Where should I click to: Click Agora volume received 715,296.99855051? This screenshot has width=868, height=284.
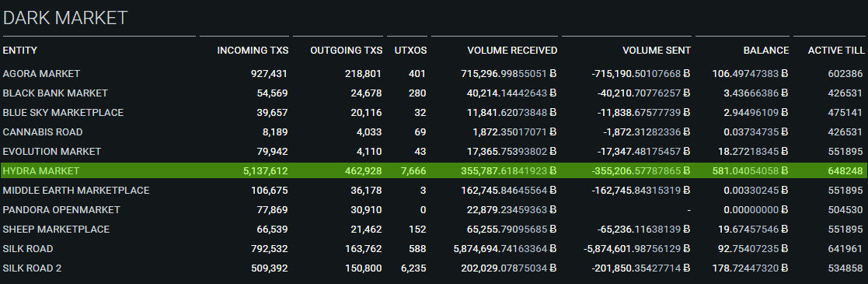click(x=509, y=74)
